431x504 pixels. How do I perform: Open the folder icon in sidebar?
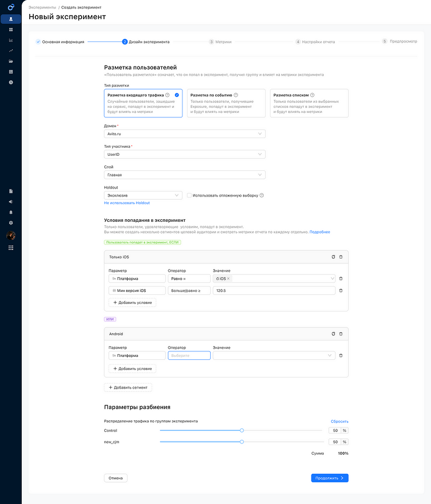[x=11, y=61]
